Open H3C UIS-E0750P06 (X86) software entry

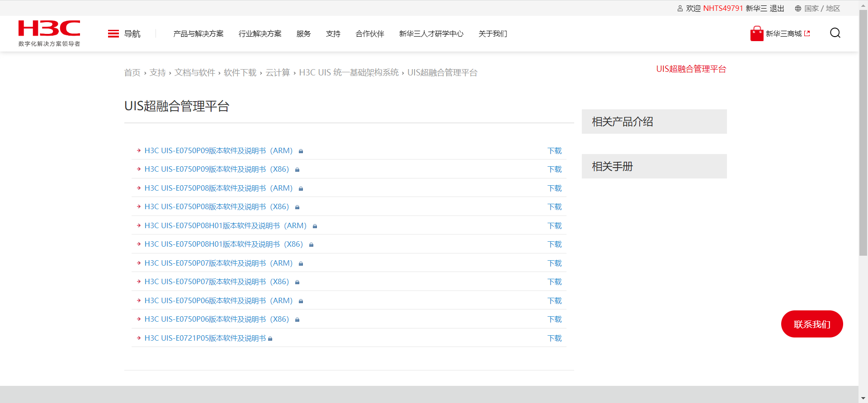(217, 319)
